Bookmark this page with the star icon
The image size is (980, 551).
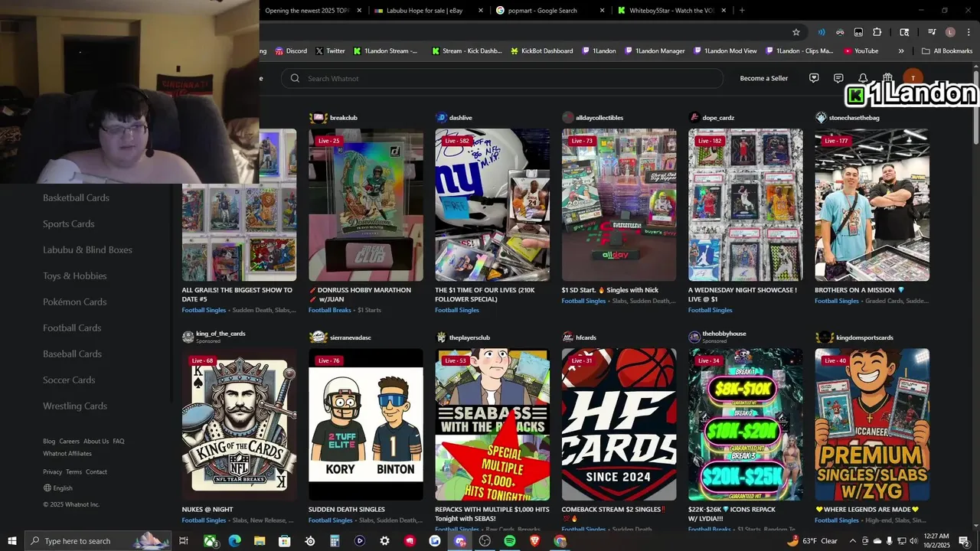pyautogui.click(x=796, y=32)
